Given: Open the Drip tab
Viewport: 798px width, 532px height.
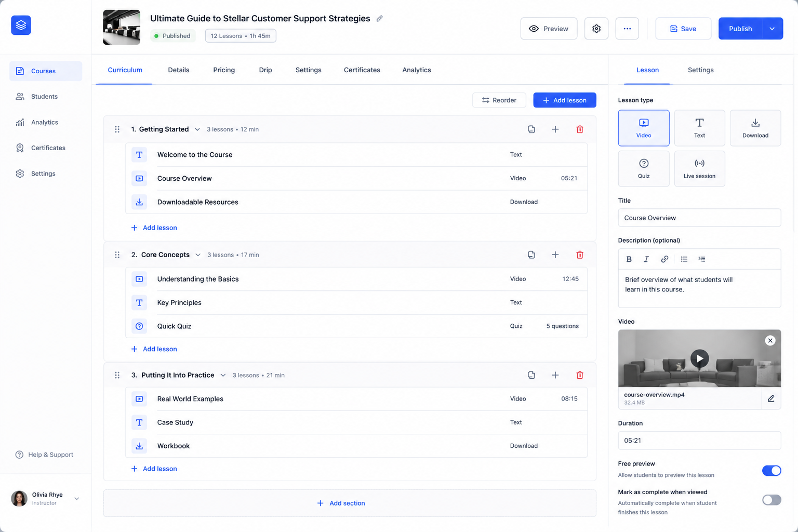Looking at the screenshot, I should pyautogui.click(x=265, y=70).
